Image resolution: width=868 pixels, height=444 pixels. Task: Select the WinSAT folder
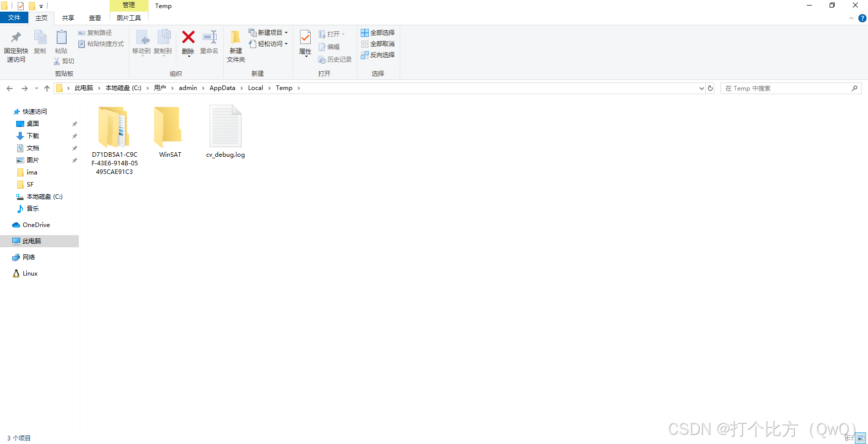170,132
